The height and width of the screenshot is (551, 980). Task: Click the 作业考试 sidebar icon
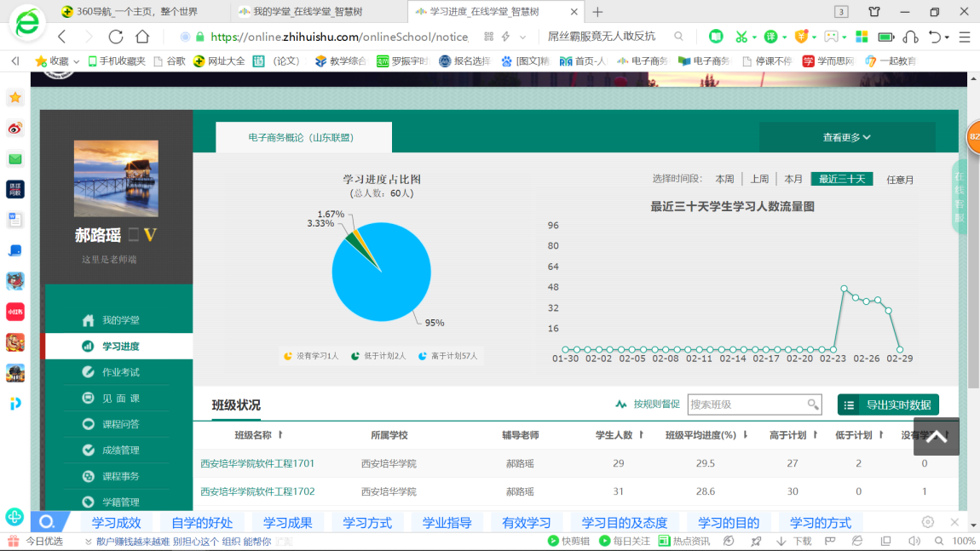(88, 372)
